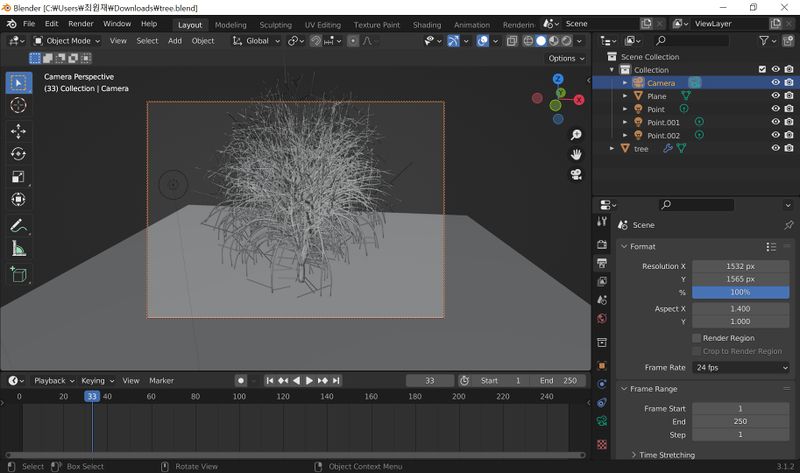Open the Edit menu

tap(52, 24)
